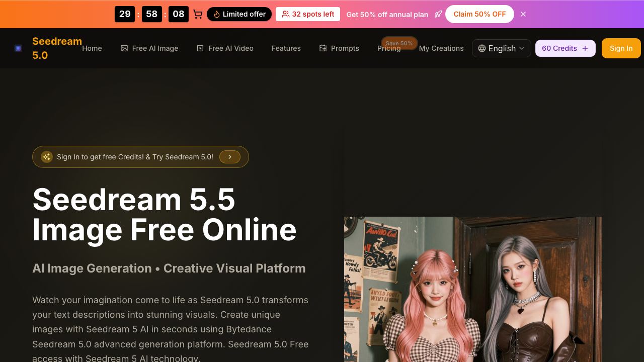Click the Limited offer badge
Viewport: 644px width, 362px height.
239,14
